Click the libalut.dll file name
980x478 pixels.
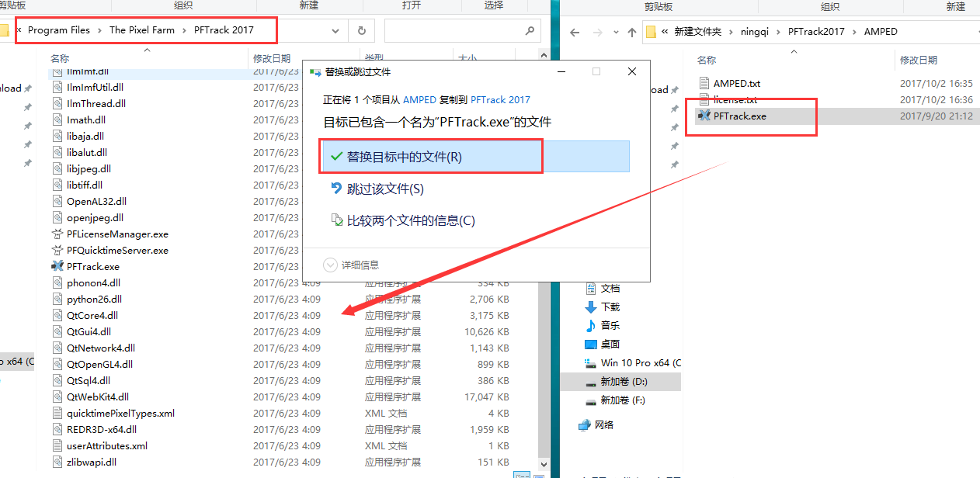[x=87, y=153]
